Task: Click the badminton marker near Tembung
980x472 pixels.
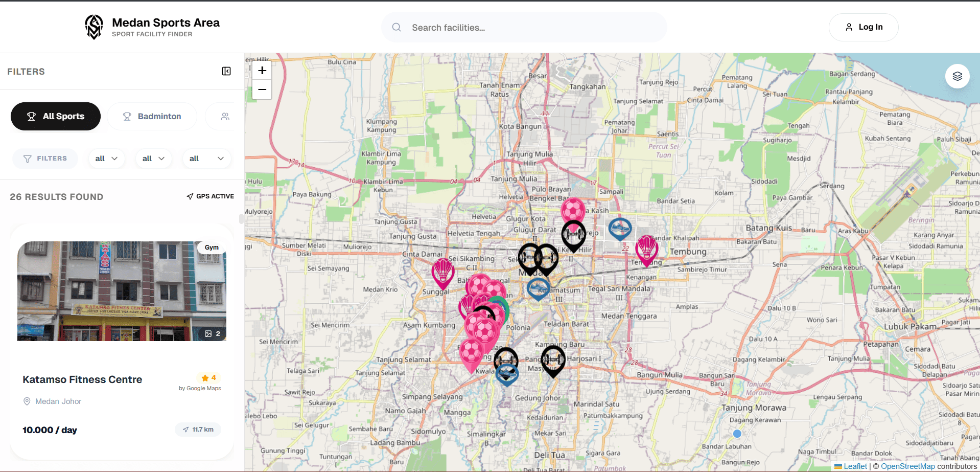Action: (647, 250)
